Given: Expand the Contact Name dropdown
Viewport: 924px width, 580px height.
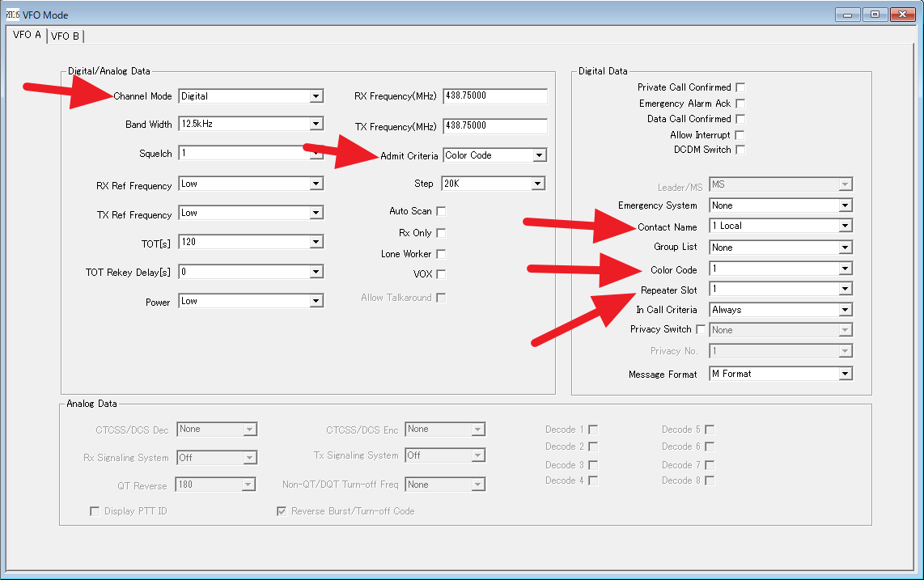Looking at the screenshot, I should coord(780,226).
